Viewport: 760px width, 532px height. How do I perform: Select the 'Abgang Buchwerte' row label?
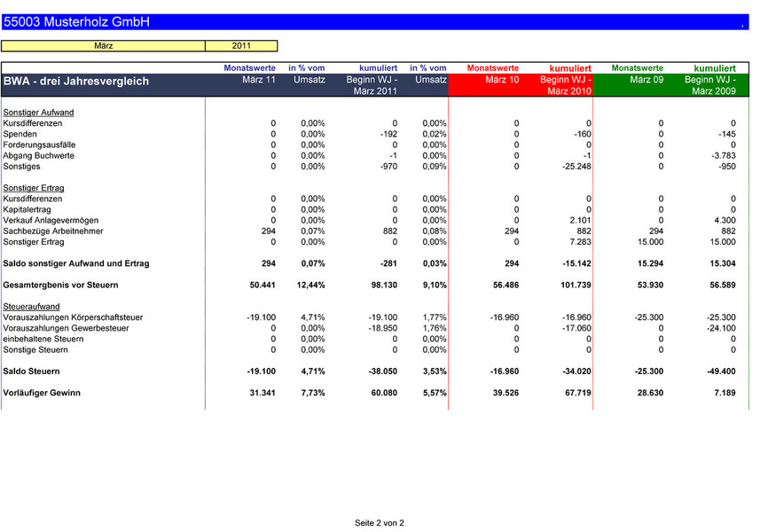tap(39, 155)
